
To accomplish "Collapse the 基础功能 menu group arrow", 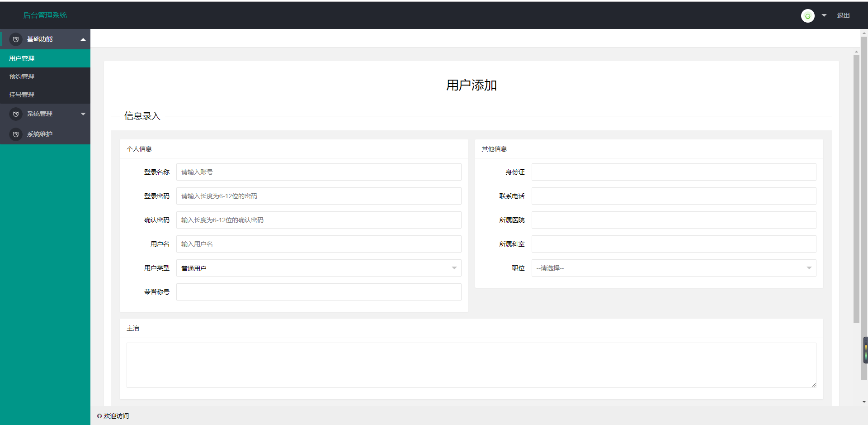I will click(83, 39).
